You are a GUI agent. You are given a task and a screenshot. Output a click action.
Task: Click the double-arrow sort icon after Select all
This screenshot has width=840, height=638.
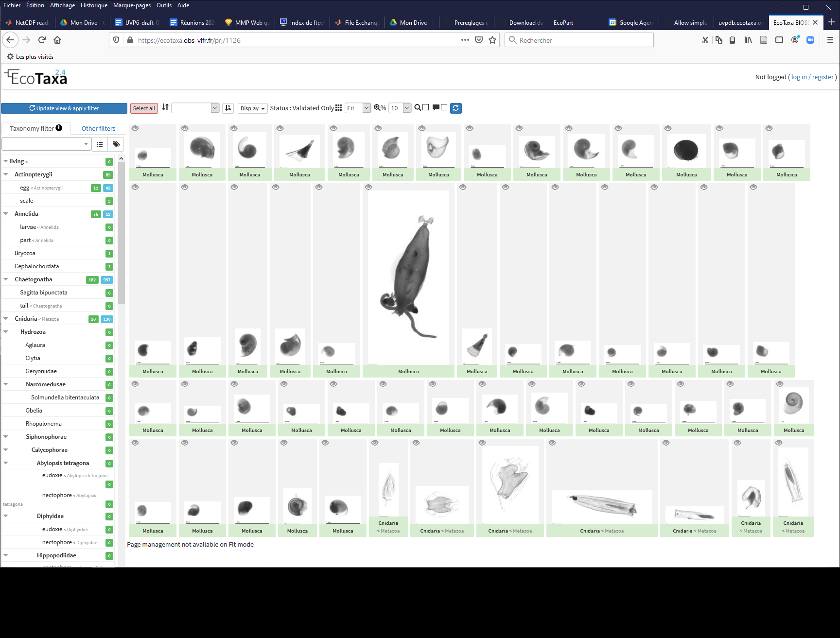165,108
